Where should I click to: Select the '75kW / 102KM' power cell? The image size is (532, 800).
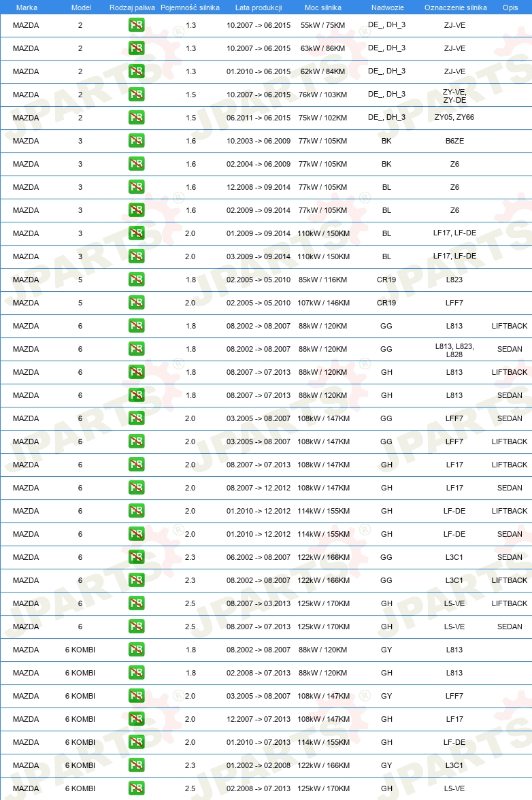(323, 118)
